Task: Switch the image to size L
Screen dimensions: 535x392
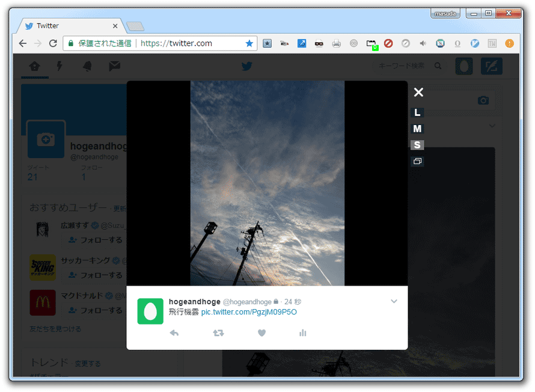Action: 417,112
